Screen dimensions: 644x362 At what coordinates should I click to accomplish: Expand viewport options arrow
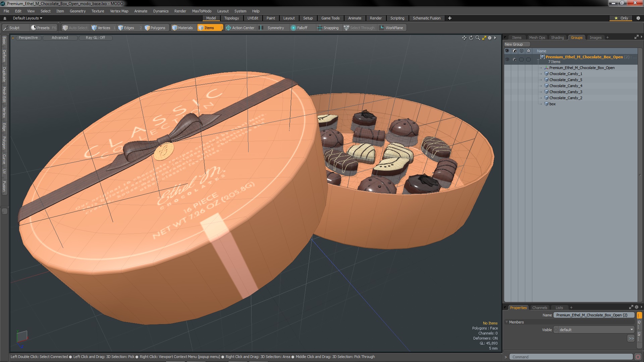(495, 38)
